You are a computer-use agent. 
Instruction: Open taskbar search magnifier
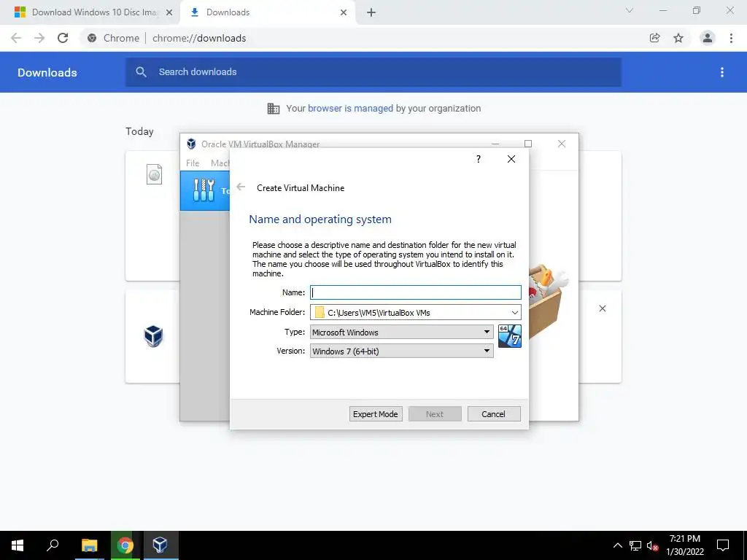point(53,545)
